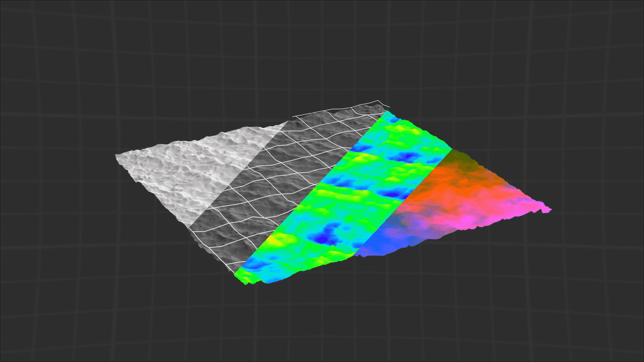This screenshot has width=644, height=362.
Task: Click the rightmost tip of the terrain
Action: click(550, 209)
